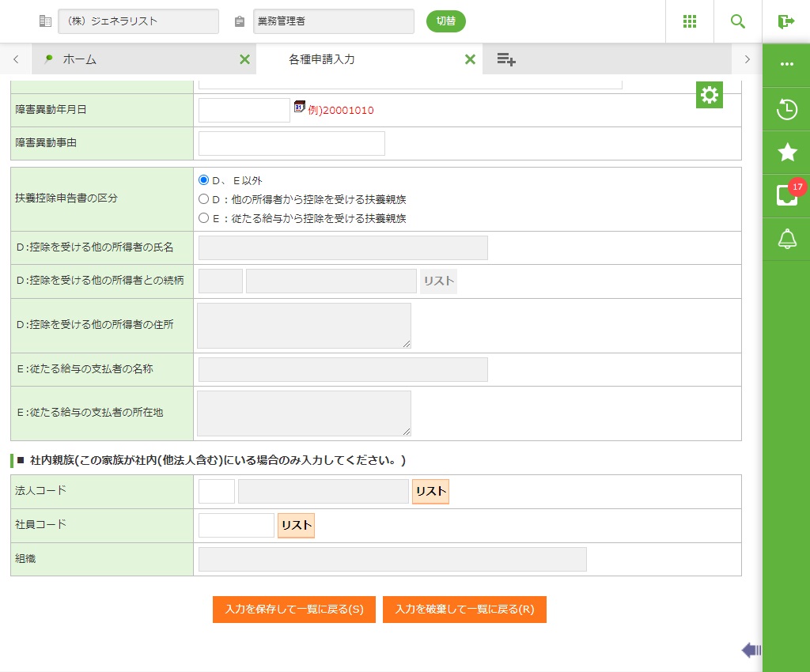Open the green settings gear icon
The image size is (810, 672).
(x=710, y=95)
